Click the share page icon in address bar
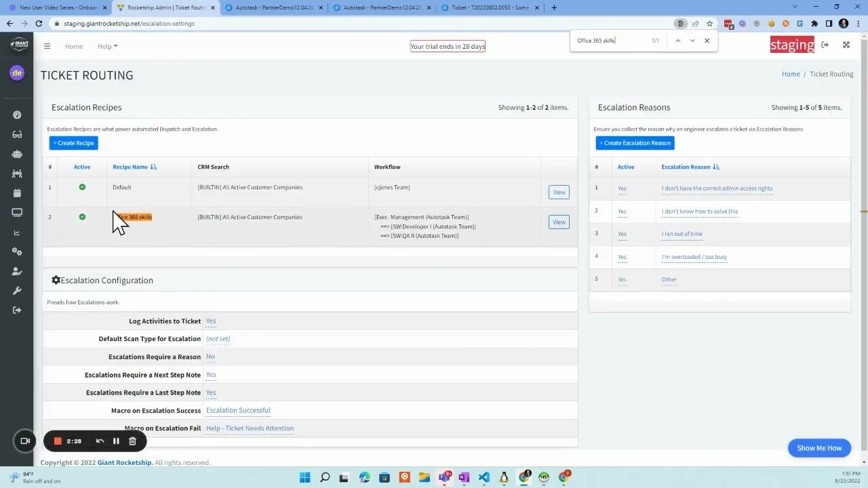This screenshot has height=488, width=868. coord(695,23)
